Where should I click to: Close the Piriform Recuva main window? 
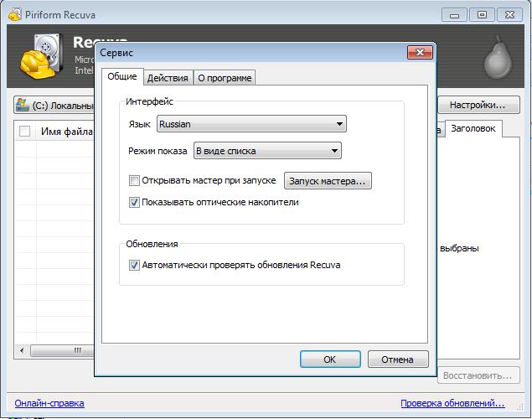509,15
